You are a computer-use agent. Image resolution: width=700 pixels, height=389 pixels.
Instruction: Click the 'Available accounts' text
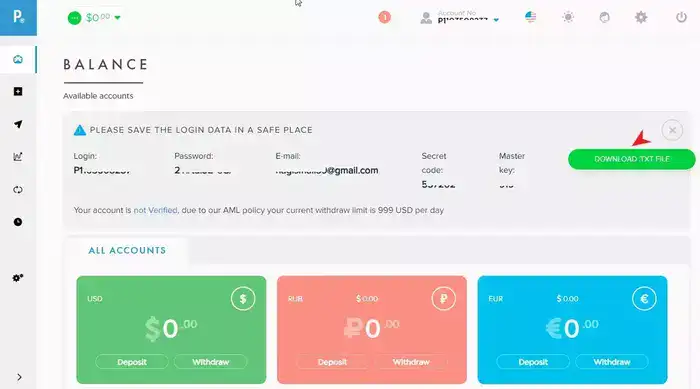pyautogui.click(x=98, y=96)
